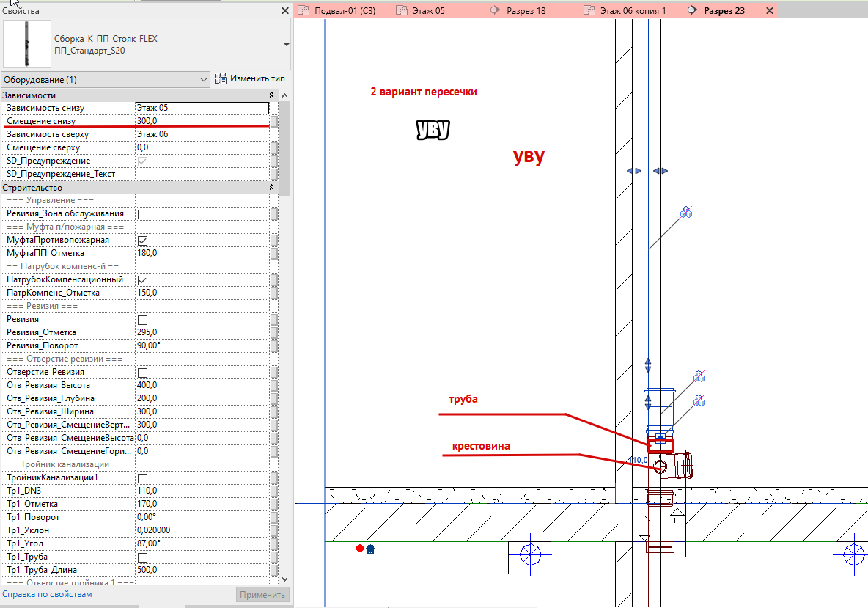Screen dimensions: 868x608
Task: Click the middle connector snap icon near pipe
Action: point(699,376)
